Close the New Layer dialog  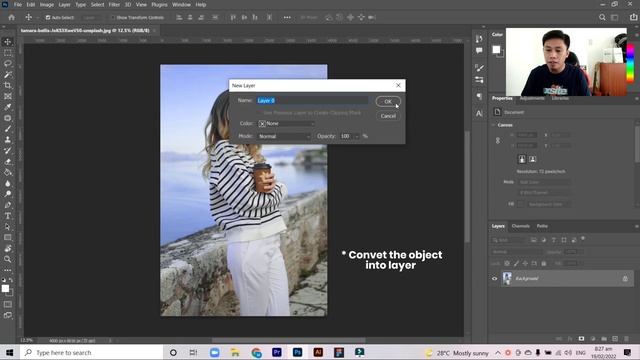(x=398, y=85)
